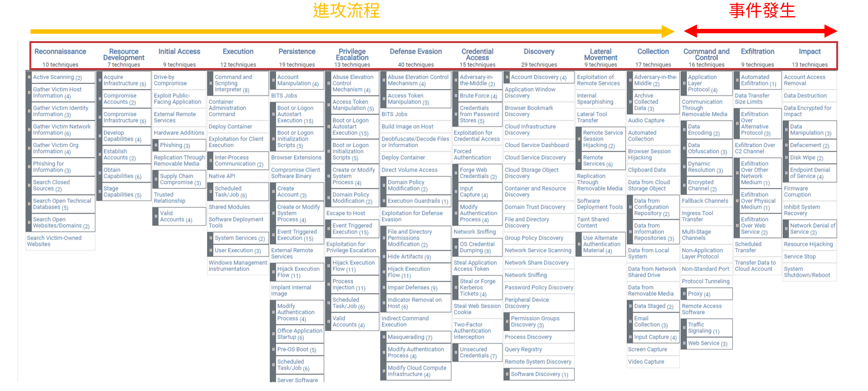Viewport: 868px width, 391px height.
Task: Expand the Gather Victim Host Information handle
Action: click(29, 93)
